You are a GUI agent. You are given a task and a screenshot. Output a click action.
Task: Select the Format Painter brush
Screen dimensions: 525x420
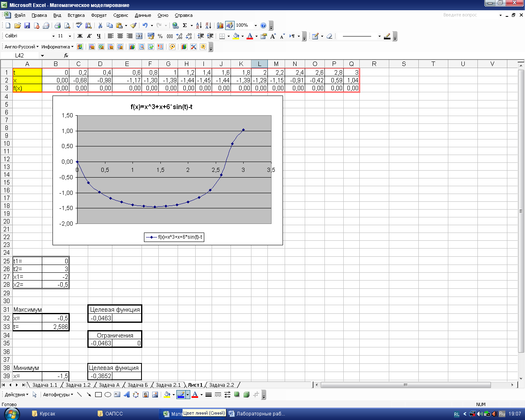click(133, 25)
